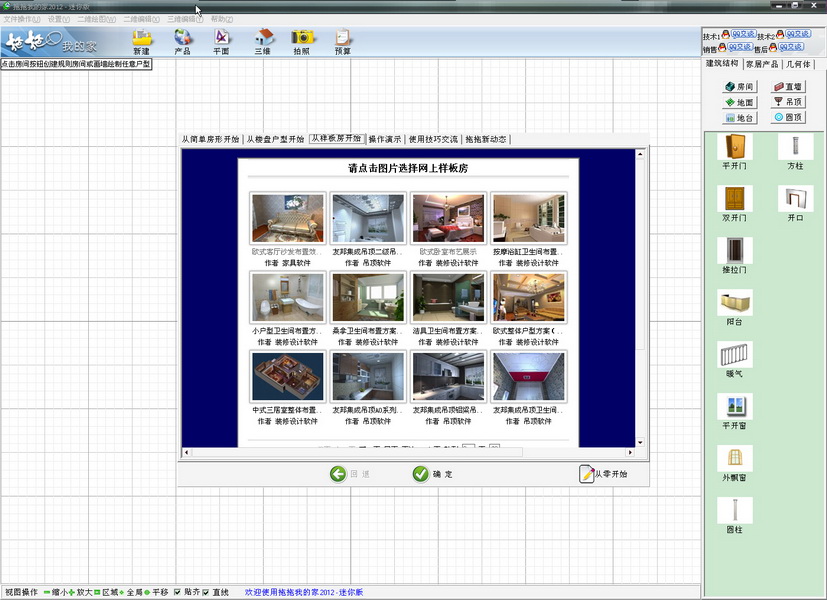Choose 欧式整体户型方案 thumbnail
Screen dimensions: 827x600
529,297
